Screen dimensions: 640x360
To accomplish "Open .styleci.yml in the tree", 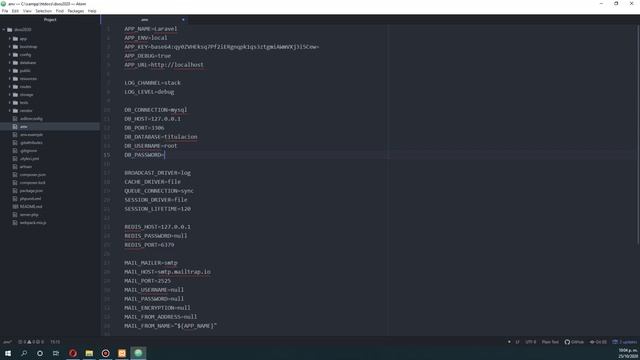I will click(29, 159).
